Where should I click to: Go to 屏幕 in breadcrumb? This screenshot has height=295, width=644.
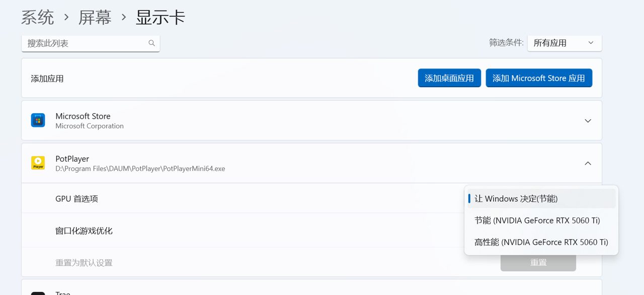coord(95,18)
